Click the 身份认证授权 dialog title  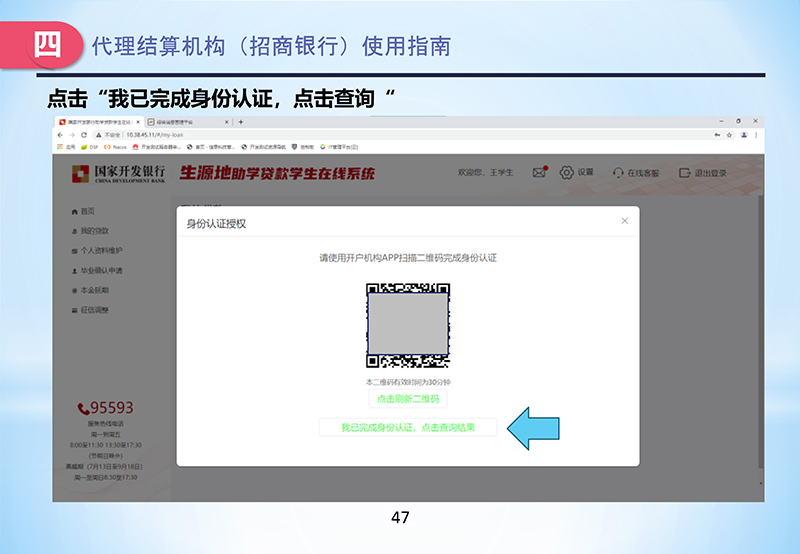pos(216,223)
